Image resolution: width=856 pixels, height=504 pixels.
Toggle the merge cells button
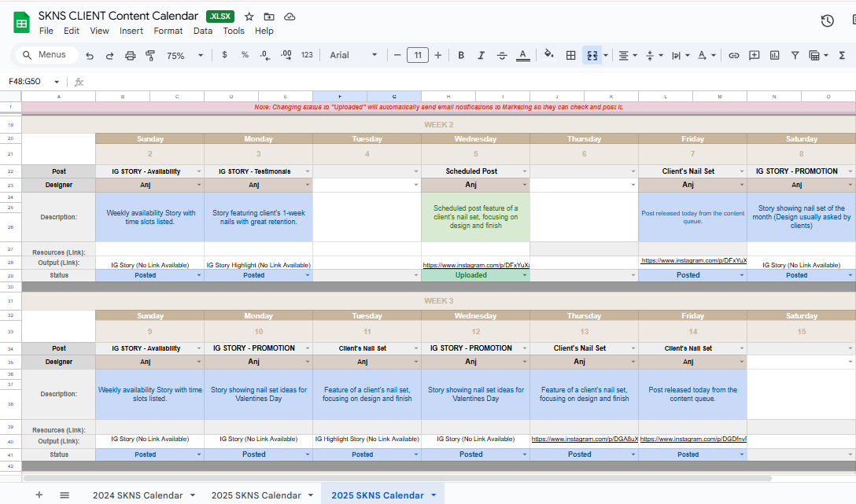click(x=592, y=56)
